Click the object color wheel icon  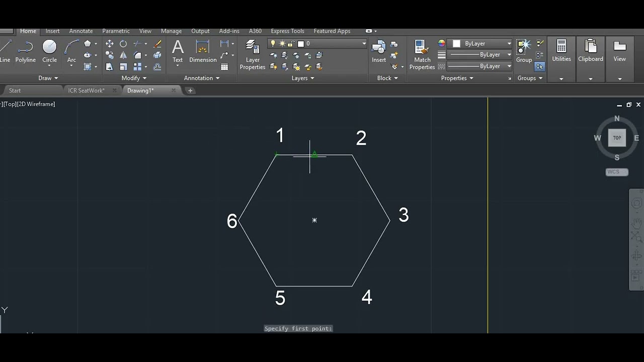441,44
